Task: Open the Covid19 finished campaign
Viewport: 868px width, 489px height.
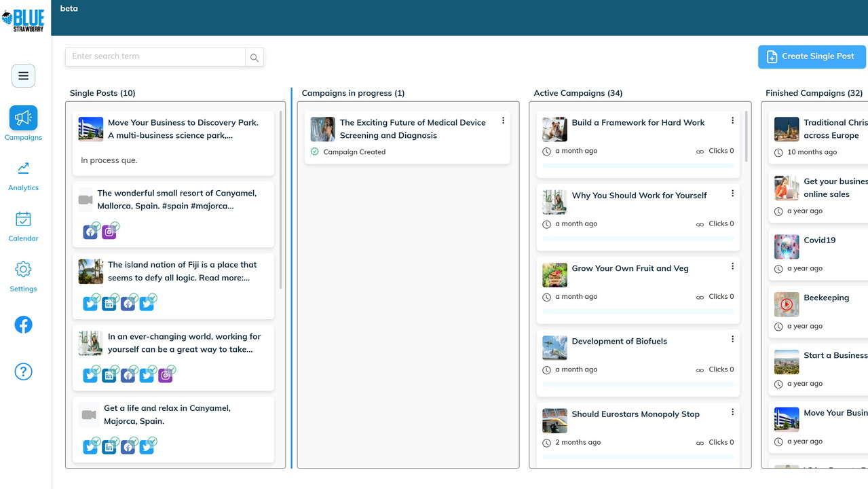Action: (x=819, y=240)
